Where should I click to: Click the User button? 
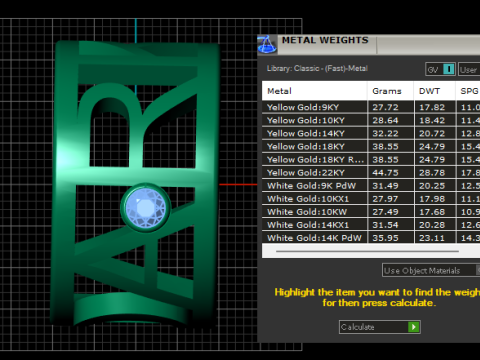469,69
